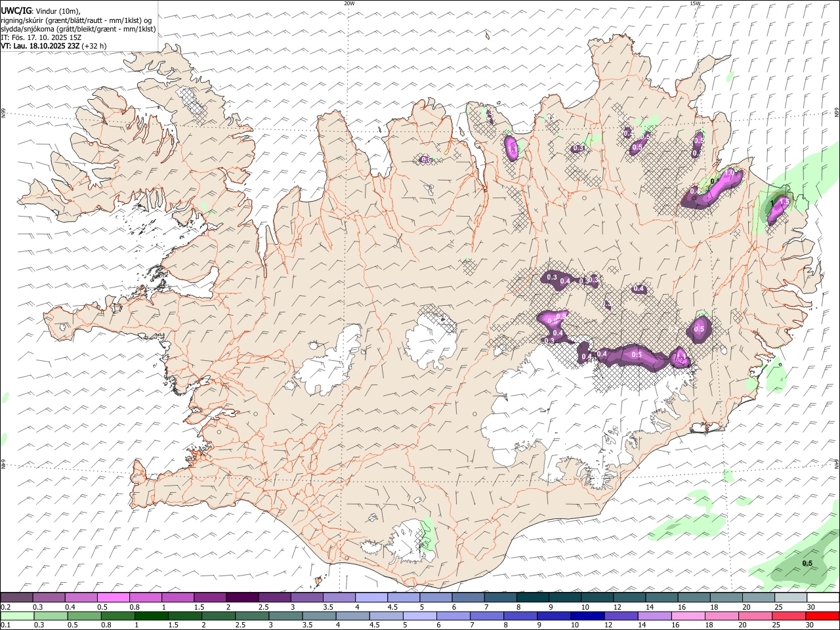Click the '0.5' value in offshore rain area at lower right
This screenshot has width=840, height=630.
click(x=807, y=563)
